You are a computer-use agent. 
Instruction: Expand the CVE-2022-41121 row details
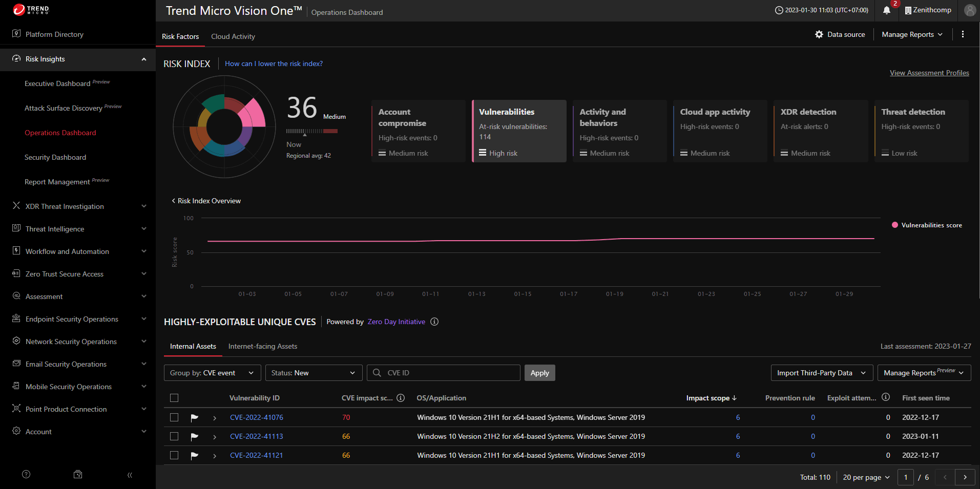click(x=215, y=456)
